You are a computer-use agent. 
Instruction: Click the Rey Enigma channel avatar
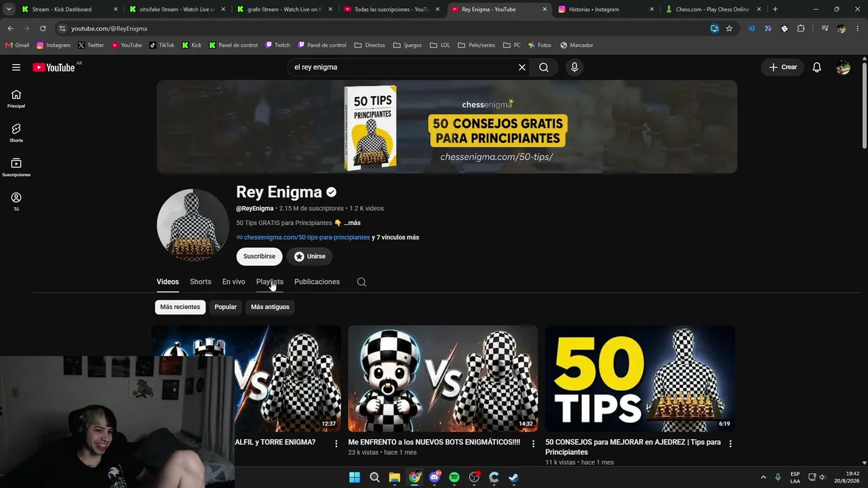[x=193, y=225]
